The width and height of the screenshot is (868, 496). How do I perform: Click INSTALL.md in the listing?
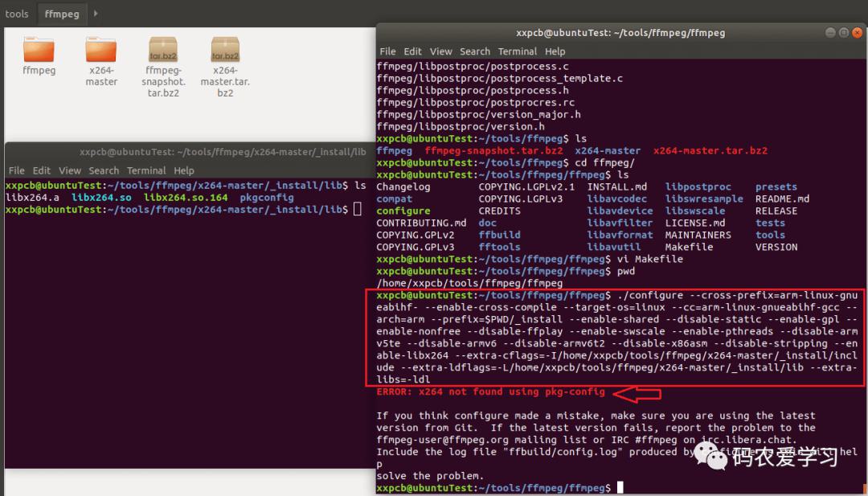[x=616, y=187]
